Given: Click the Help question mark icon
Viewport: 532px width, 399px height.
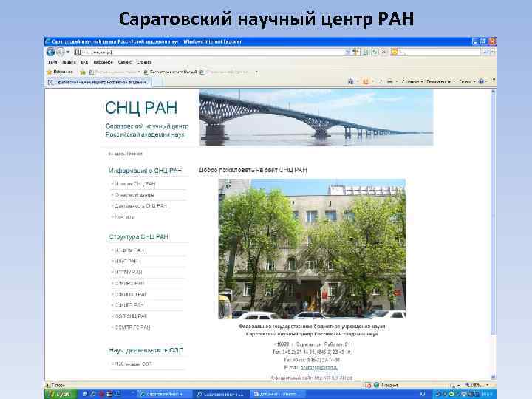Looking at the screenshot, I should 481,81.
